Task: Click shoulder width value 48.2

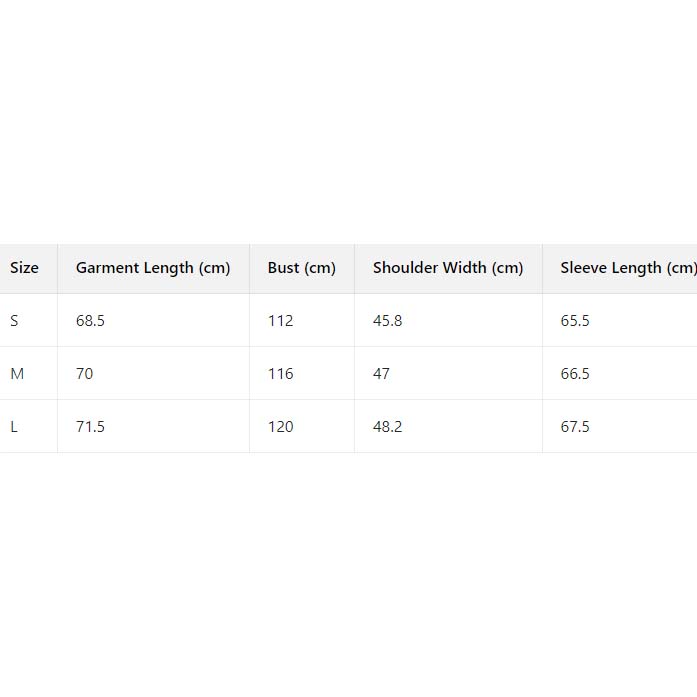Action: click(x=387, y=427)
